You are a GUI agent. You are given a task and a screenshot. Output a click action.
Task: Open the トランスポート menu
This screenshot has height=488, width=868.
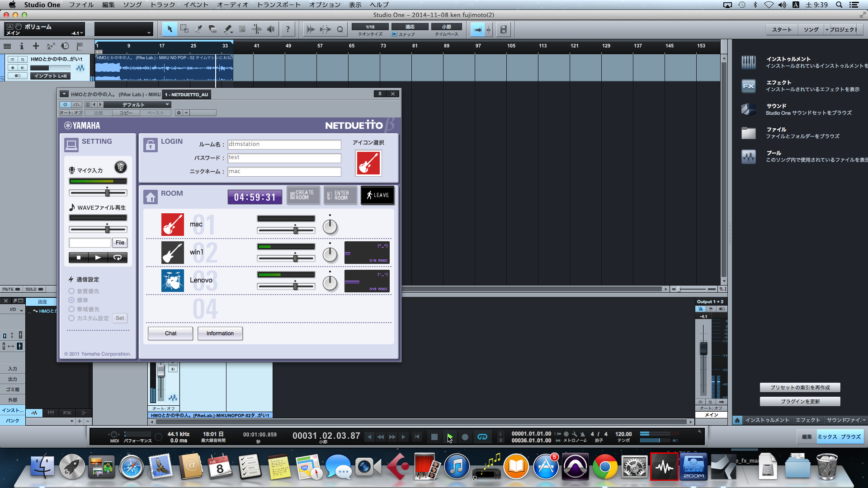[278, 5]
